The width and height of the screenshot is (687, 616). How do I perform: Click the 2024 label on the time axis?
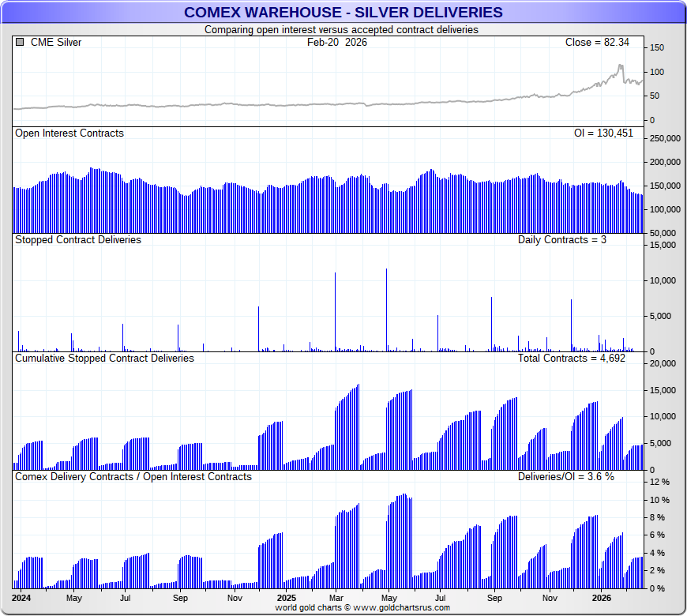24,599
